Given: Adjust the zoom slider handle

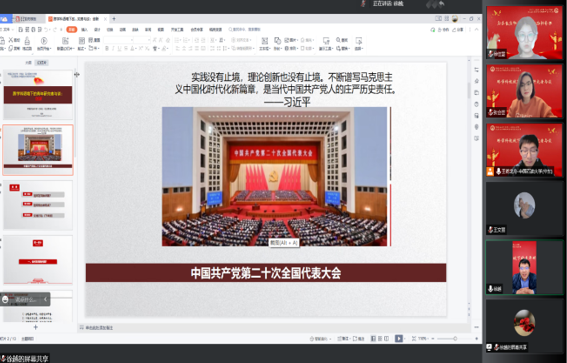Looking at the screenshot, I should tap(455, 339).
